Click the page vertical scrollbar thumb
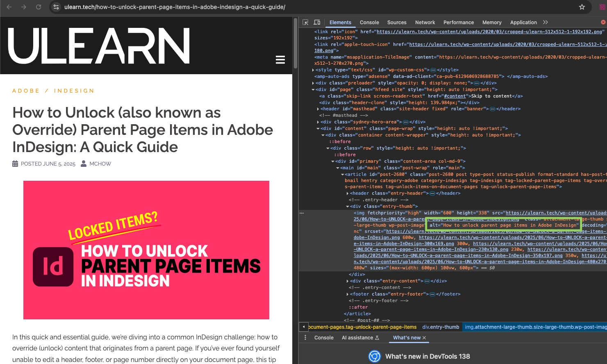607x364 pixels. point(296,43)
